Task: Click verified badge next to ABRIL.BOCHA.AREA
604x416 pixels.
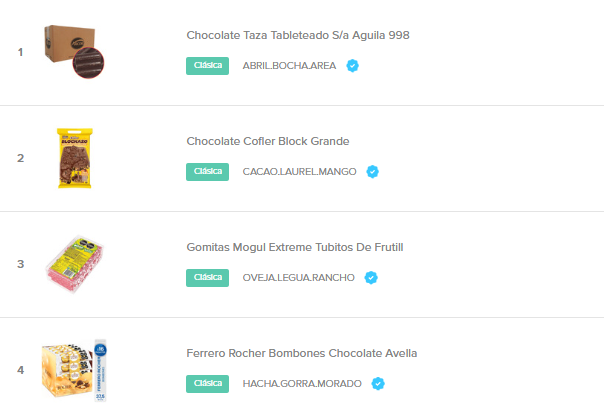Action: click(352, 65)
